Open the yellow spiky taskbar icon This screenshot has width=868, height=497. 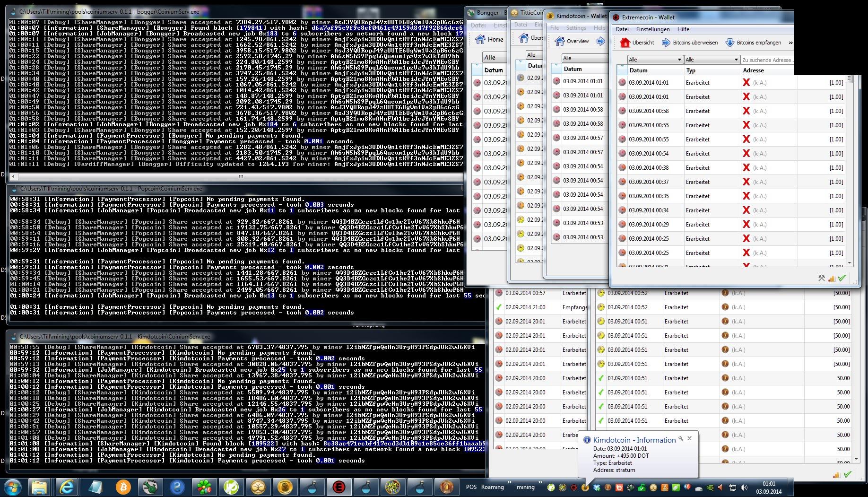pos(392,487)
